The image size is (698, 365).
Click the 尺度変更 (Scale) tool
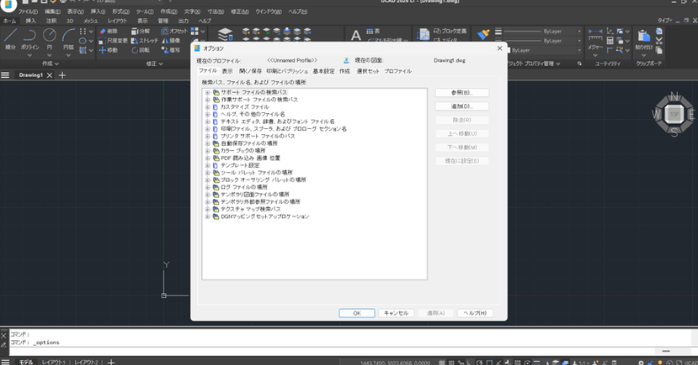pos(113,41)
